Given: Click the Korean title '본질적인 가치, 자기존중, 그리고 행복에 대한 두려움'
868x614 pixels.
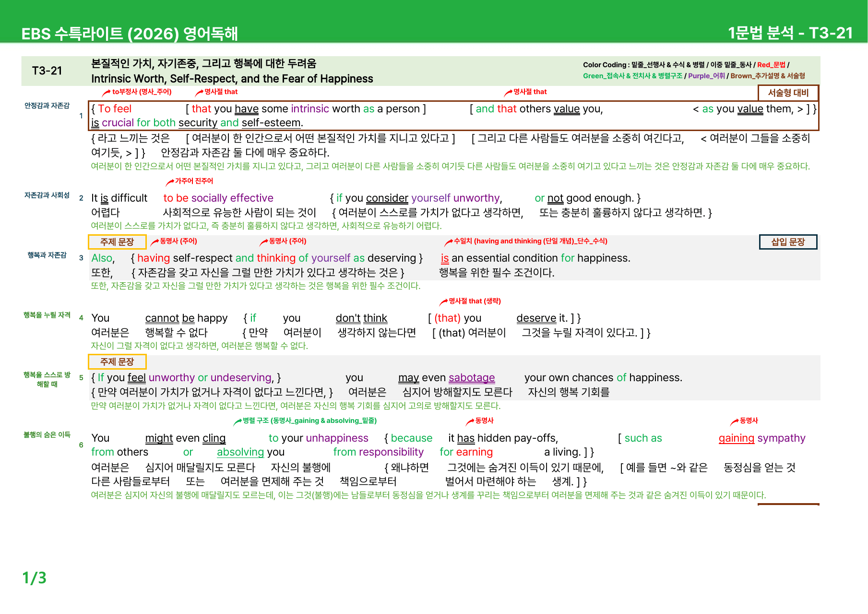Looking at the screenshot, I should 203,63.
